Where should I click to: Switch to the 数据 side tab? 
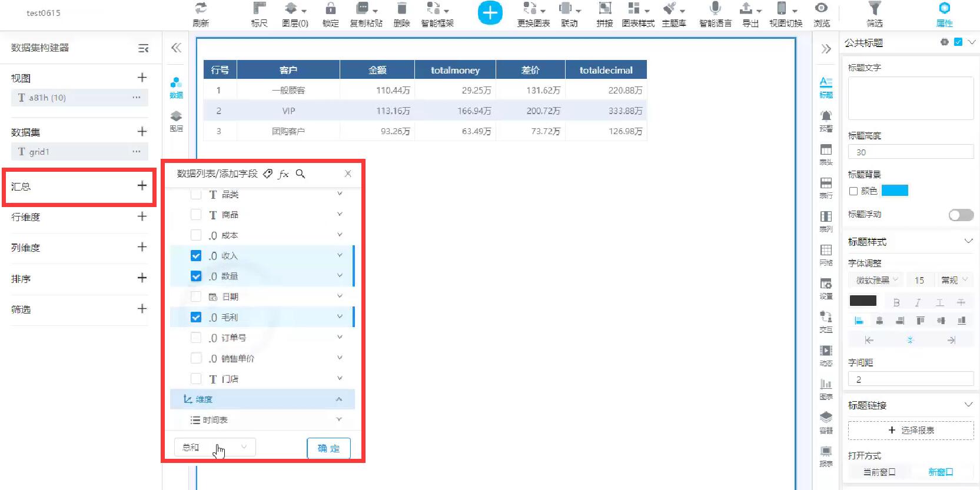point(176,87)
